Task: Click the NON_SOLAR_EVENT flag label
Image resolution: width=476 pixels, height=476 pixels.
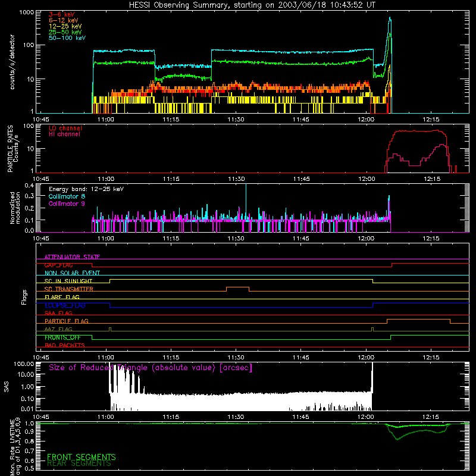Action: click(72, 273)
